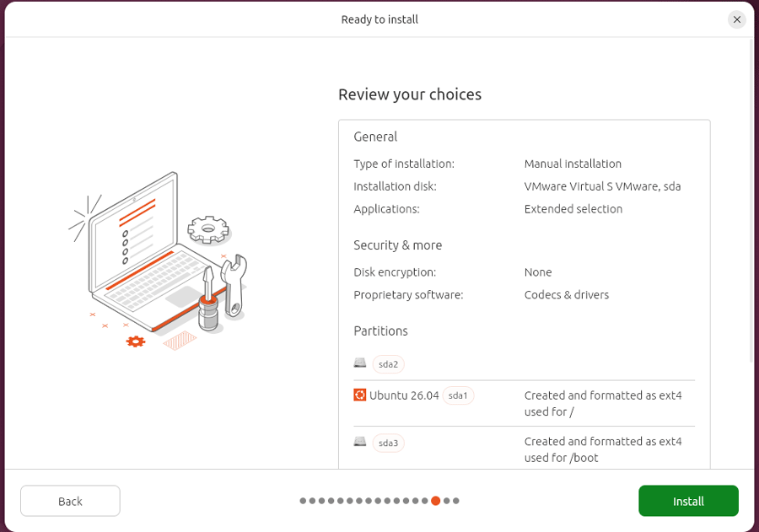Screen dimensions: 759x532
Task: Click the screwdriver in the illustration
Action: [208, 298]
